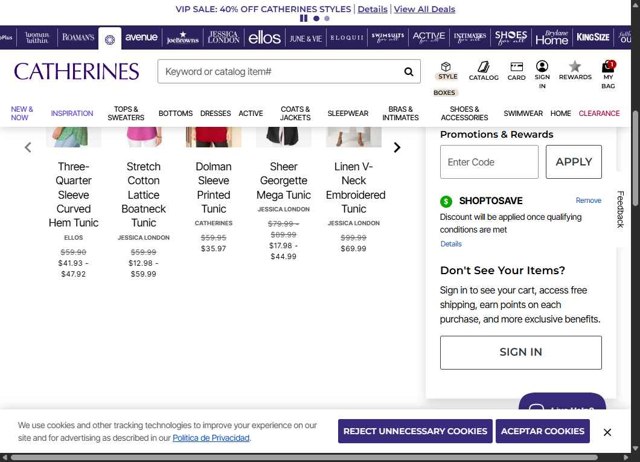Open Sheer Georgette Mega Tunic
The width and height of the screenshot is (640, 462).
coord(284,181)
